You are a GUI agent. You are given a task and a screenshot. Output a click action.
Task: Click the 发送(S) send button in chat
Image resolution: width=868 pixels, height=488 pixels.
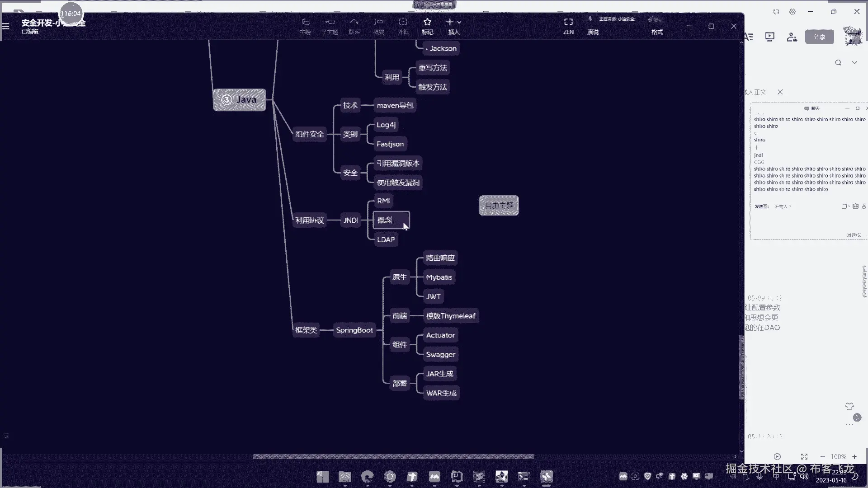tap(854, 235)
